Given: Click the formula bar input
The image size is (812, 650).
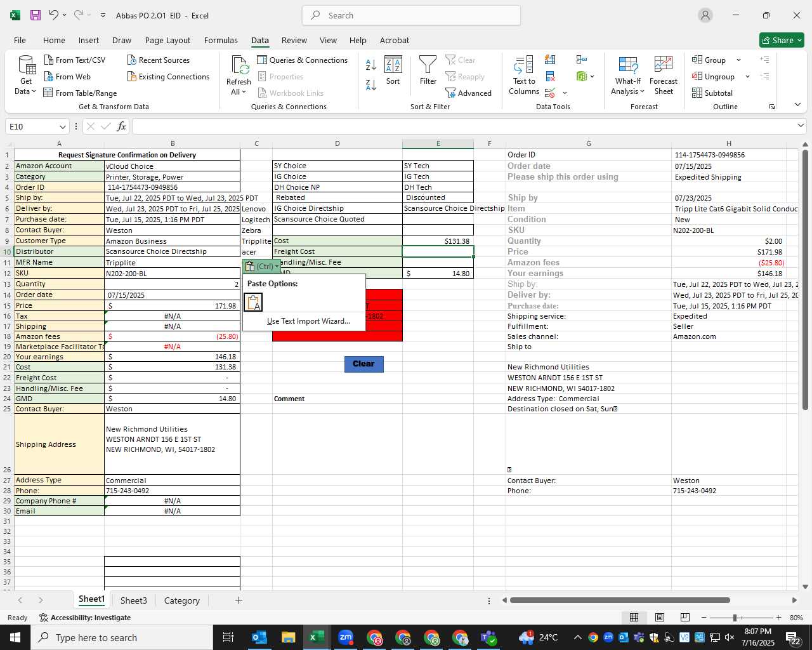Looking at the screenshot, I should [464, 126].
